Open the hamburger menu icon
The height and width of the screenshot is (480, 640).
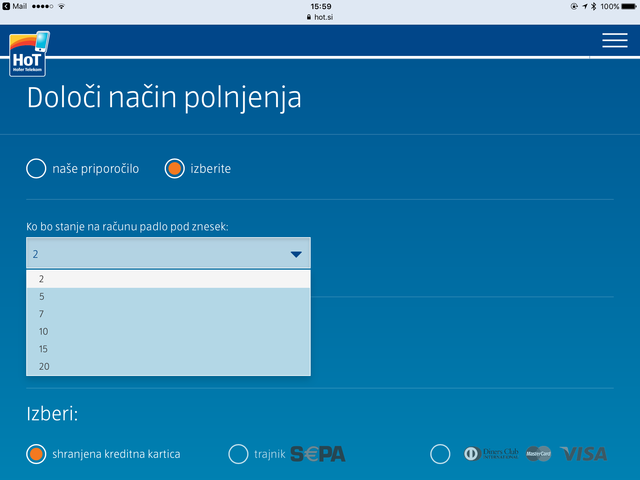615,40
